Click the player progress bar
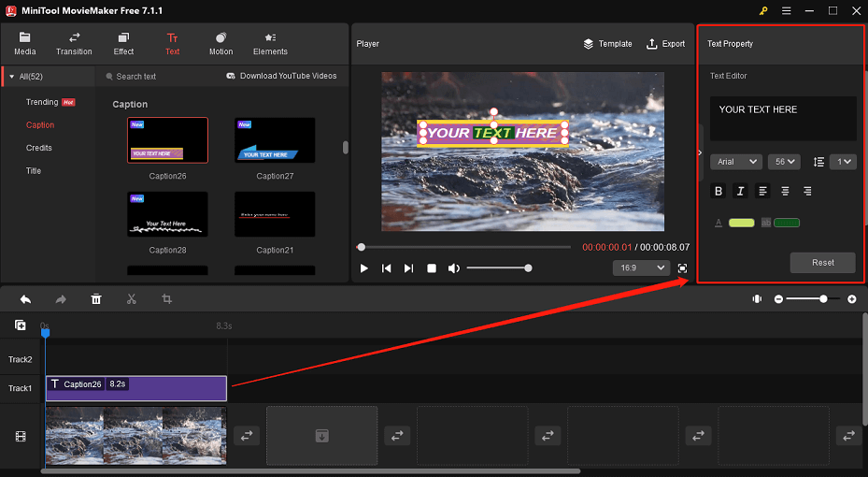This screenshot has height=477, width=868. 464,247
